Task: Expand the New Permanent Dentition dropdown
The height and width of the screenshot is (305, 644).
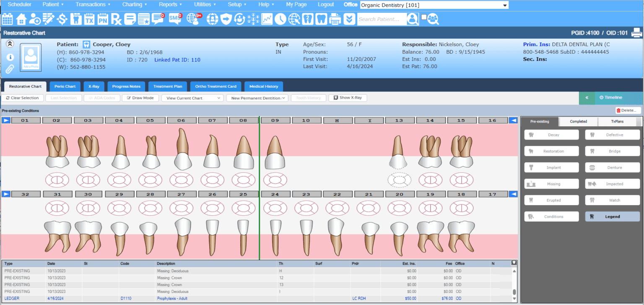Action: point(257,98)
